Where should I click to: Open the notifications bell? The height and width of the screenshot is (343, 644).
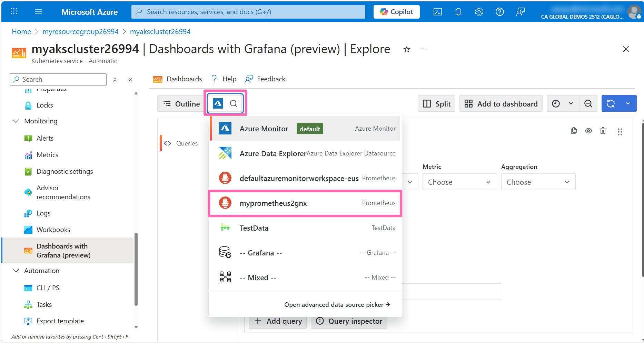coord(458,12)
